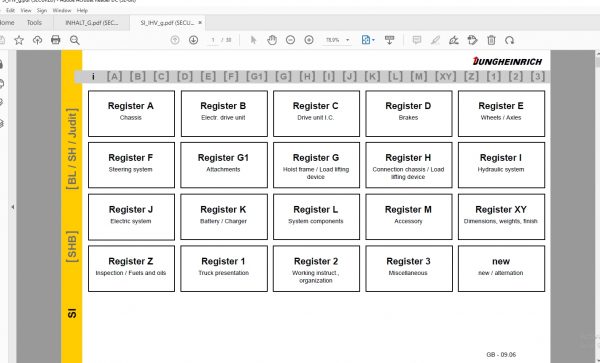Image resolution: width=600 pixels, height=363 pixels.
Task: Close the SI_IHV_g.pdf tab
Action: click(x=200, y=23)
